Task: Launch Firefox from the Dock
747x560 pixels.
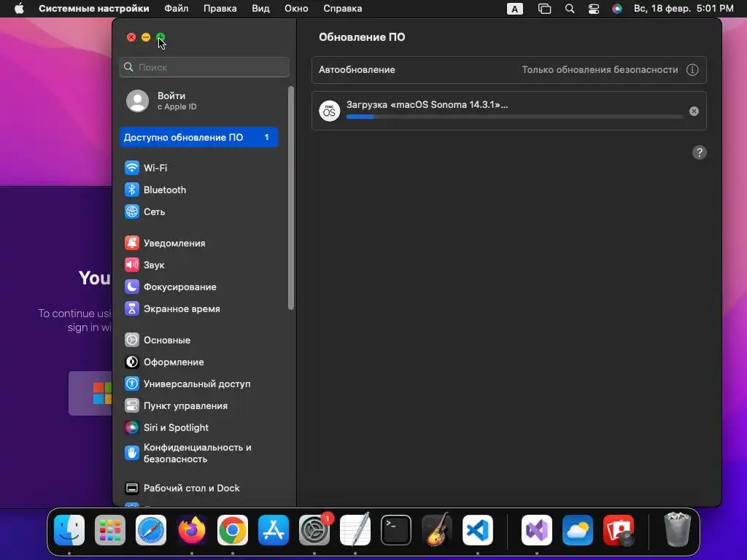Action: pos(192,529)
